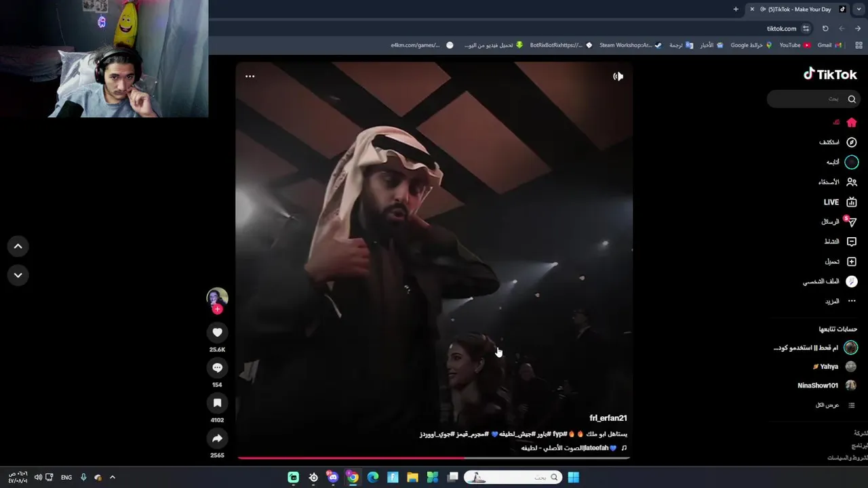The image size is (868, 488).
Task: Click the taskbar microphone tray icon
Action: (x=83, y=477)
